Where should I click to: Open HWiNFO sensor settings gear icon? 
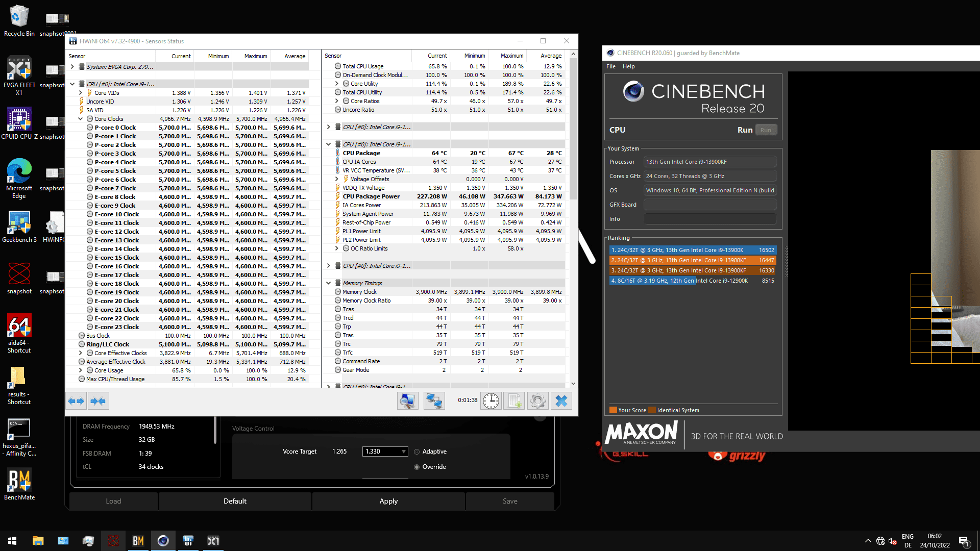[537, 401]
